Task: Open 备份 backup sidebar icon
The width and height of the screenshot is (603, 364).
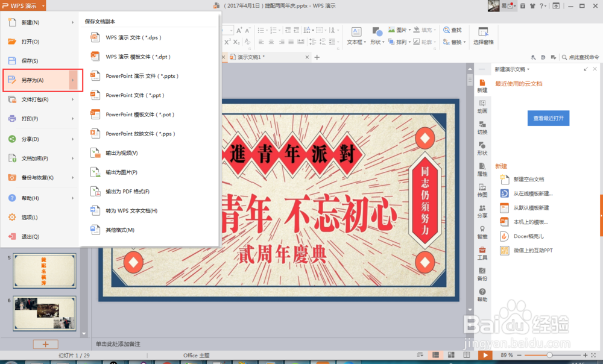Action: pos(482,274)
